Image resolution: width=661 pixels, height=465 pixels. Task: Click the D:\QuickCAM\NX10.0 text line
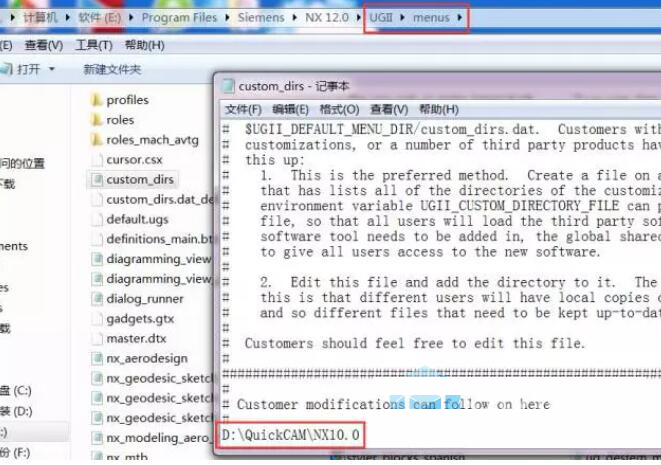pyautogui.click(x=289, y=435)
